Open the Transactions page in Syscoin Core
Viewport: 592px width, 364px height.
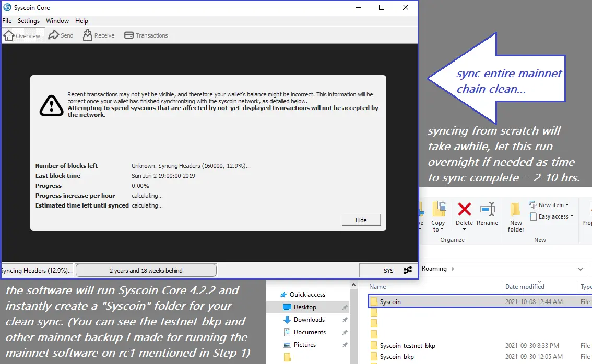click(x=146, y=35)
